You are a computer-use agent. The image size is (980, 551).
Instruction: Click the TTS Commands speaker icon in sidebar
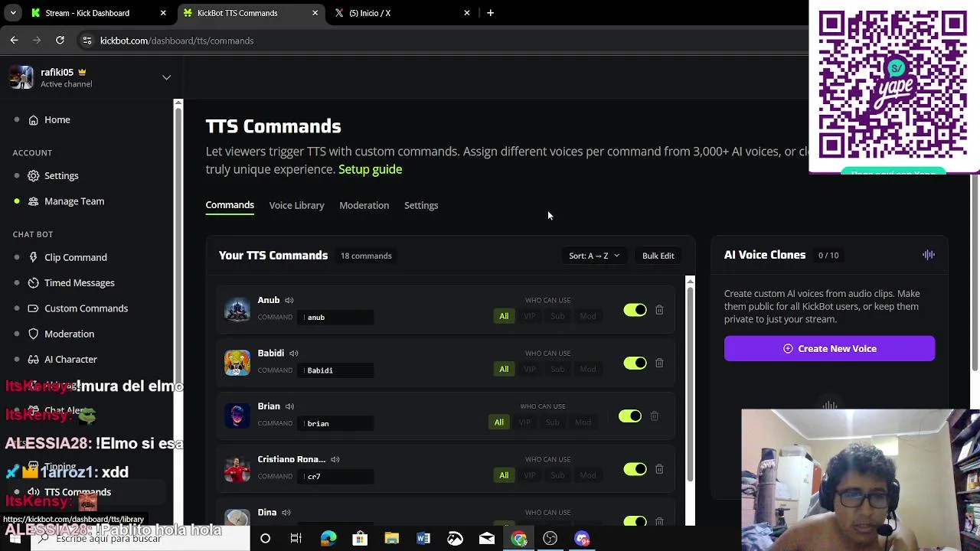pyautogui.click(x=34, y=492)
